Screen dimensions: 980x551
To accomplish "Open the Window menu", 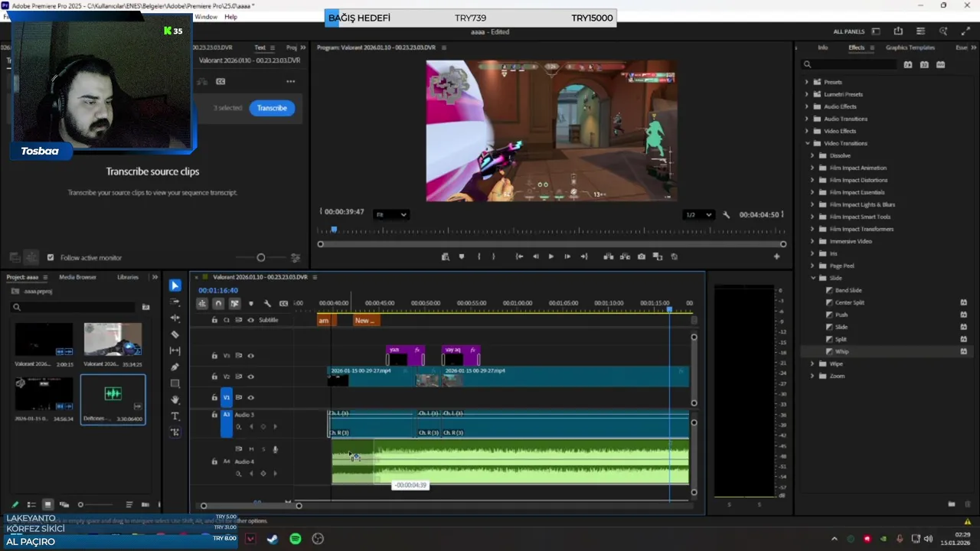I will [x=206, y=17].
